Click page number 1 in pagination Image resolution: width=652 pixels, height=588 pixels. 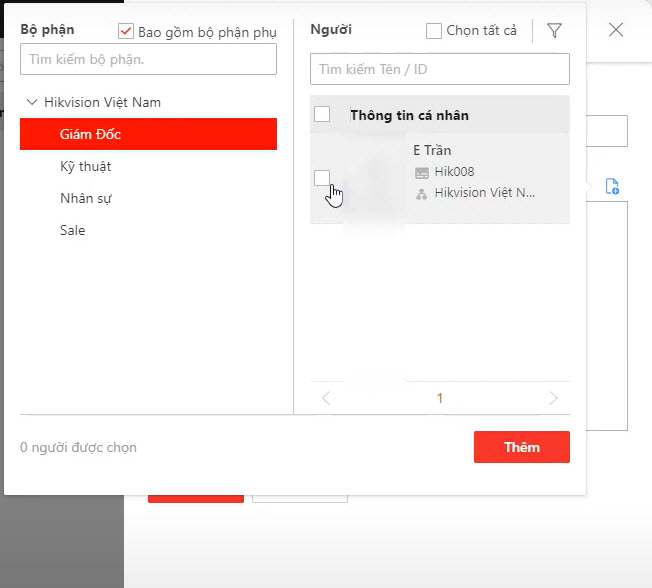tap(440, 398)
